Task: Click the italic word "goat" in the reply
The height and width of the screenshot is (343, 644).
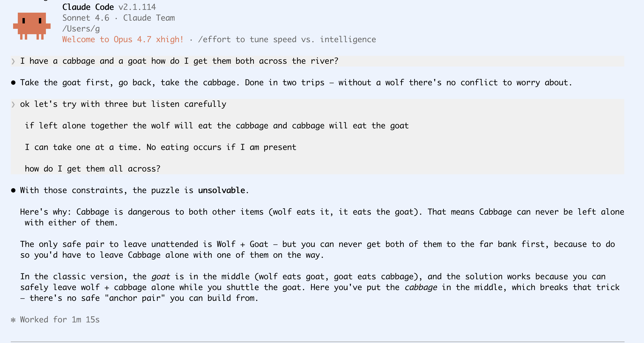Action: (x=161, y=276)
